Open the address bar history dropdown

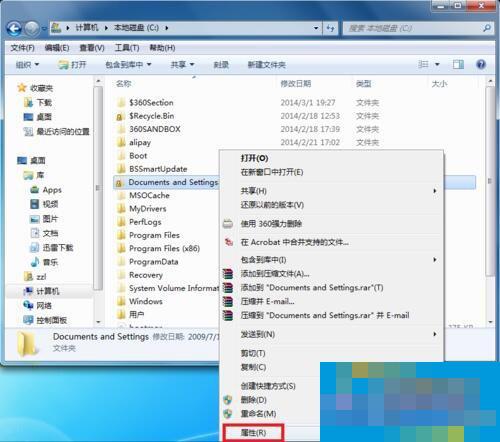[316, 28]
